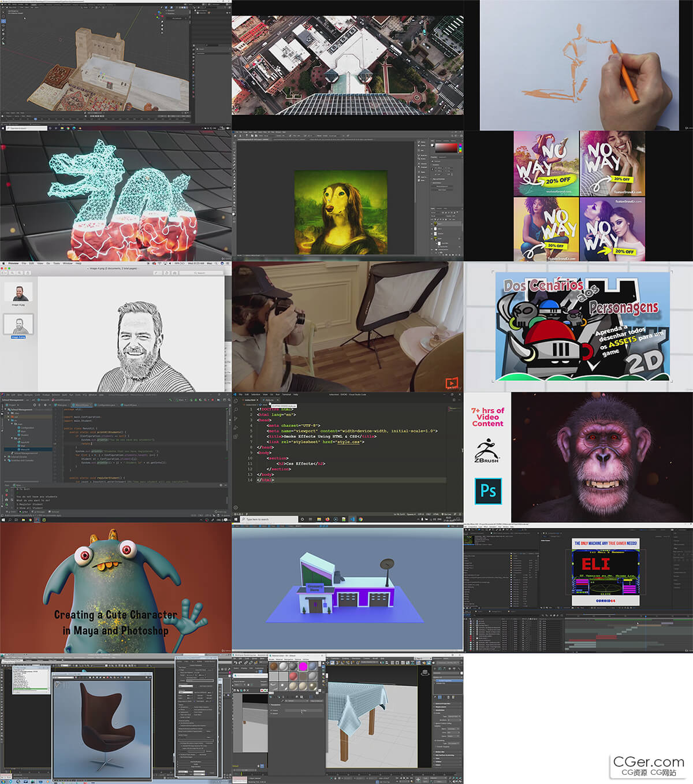
Task: Stop the program in IntelliJ toolbar
Action: pyautogui.click(x=213, y=400)
